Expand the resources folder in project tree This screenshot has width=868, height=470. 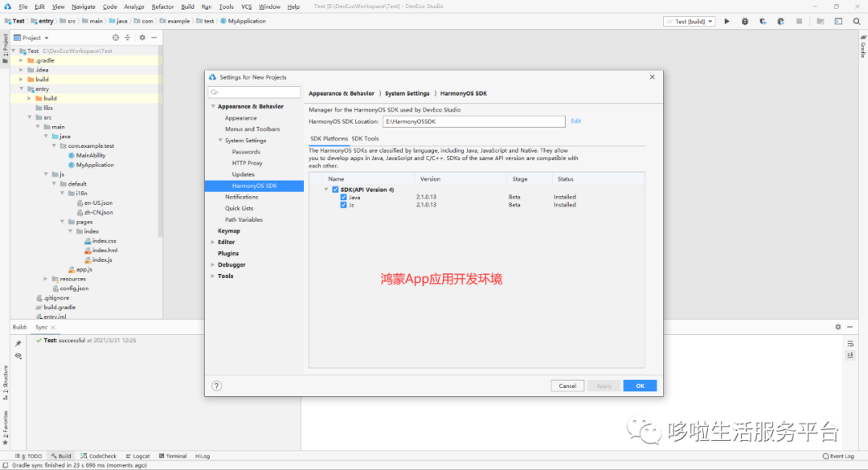[46, 279]
